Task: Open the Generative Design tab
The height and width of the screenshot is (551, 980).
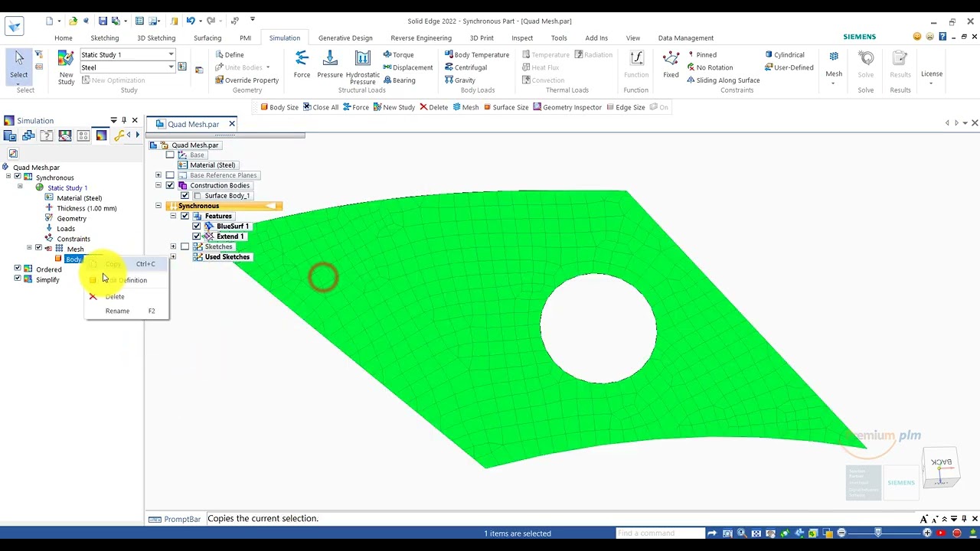Action: point(345,37)
